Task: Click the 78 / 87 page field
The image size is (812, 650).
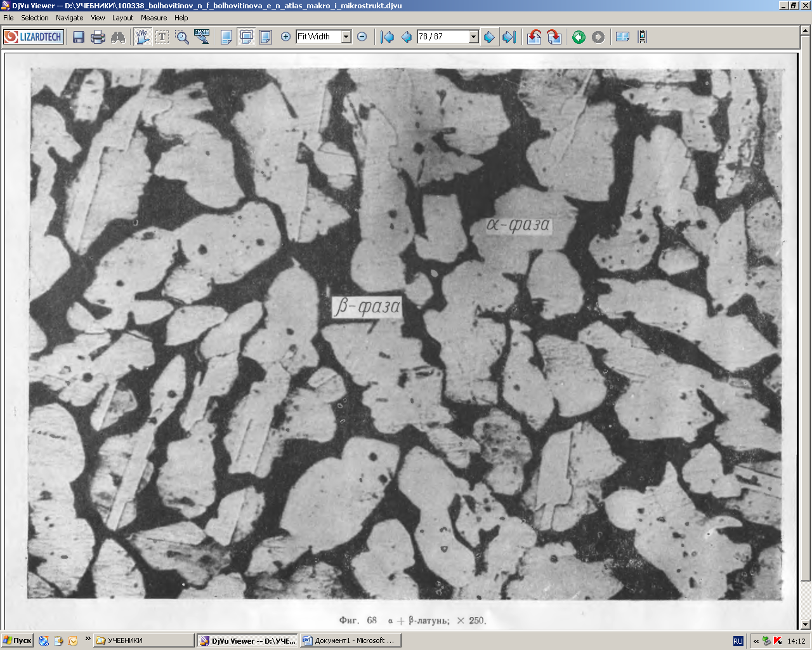Action: 443,37
